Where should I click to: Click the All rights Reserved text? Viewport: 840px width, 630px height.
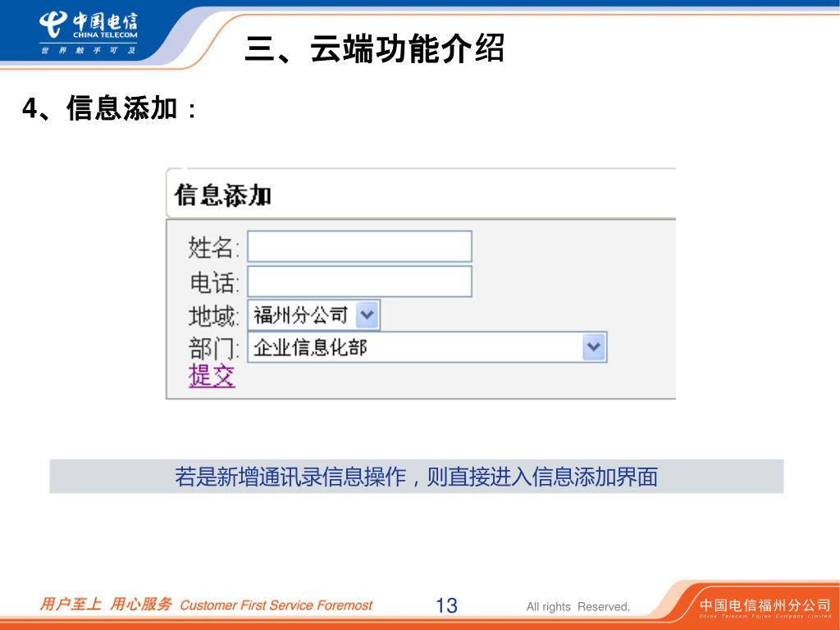[578, 606]
